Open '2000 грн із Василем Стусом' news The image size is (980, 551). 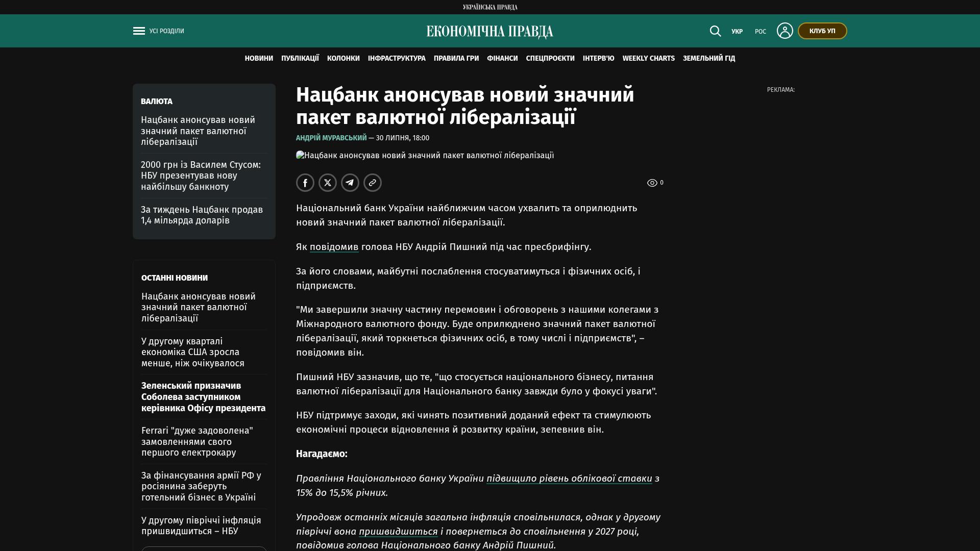click(x=201, y=176)
